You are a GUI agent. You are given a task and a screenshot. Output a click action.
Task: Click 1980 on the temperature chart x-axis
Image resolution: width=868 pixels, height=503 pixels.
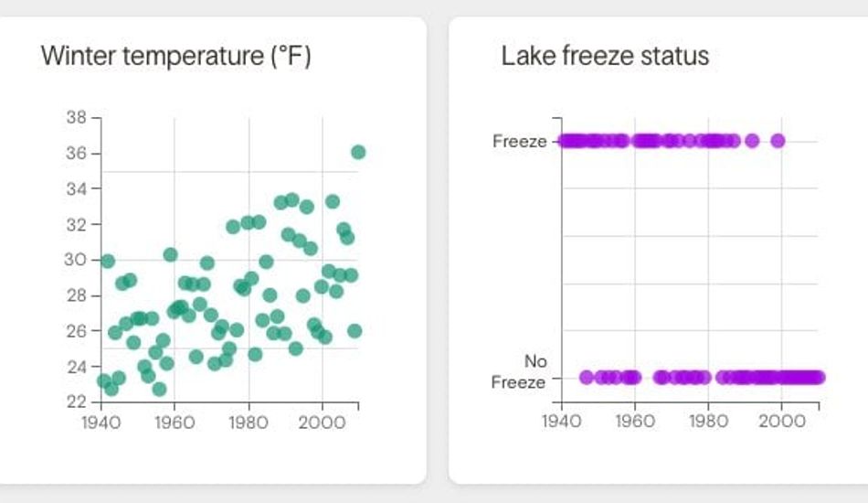pyautogui.click(x=248, y=423)
